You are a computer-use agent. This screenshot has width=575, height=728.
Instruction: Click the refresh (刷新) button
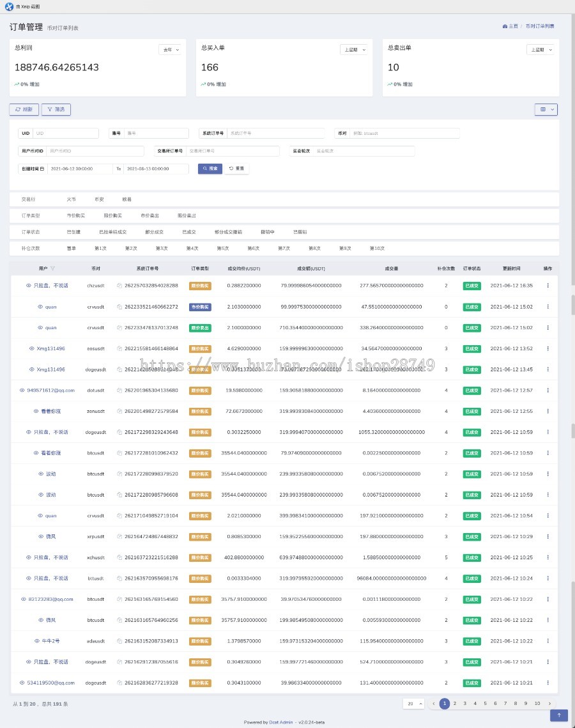tap(24, 109)
